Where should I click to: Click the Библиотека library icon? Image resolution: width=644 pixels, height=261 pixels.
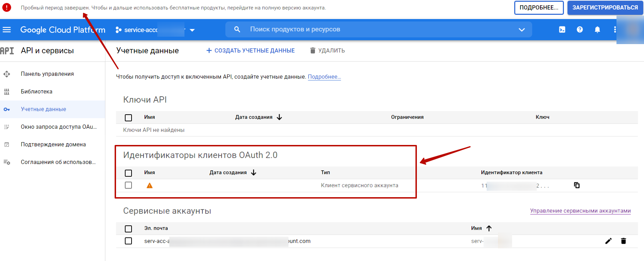pyautogui.click(x=7, y=92)
